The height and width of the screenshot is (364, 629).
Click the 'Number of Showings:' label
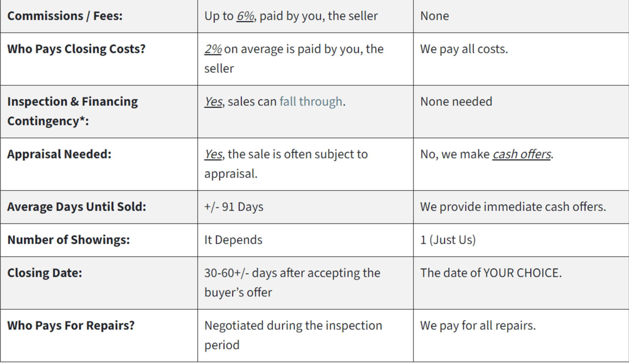pyautogui.click(x=68, y=240)
